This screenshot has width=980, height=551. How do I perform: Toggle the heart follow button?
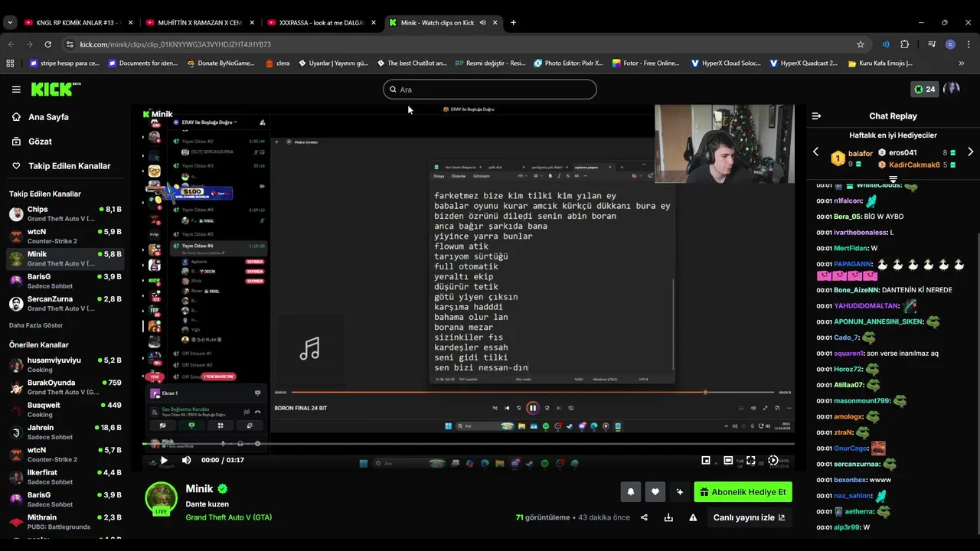click(x=655, y=492)
